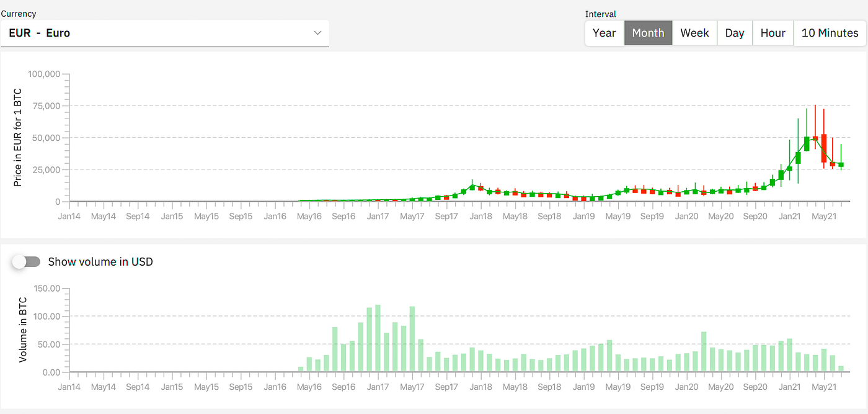Click the tallest volume bar near Jan17

pyautogui.click(x=378, y=338)
